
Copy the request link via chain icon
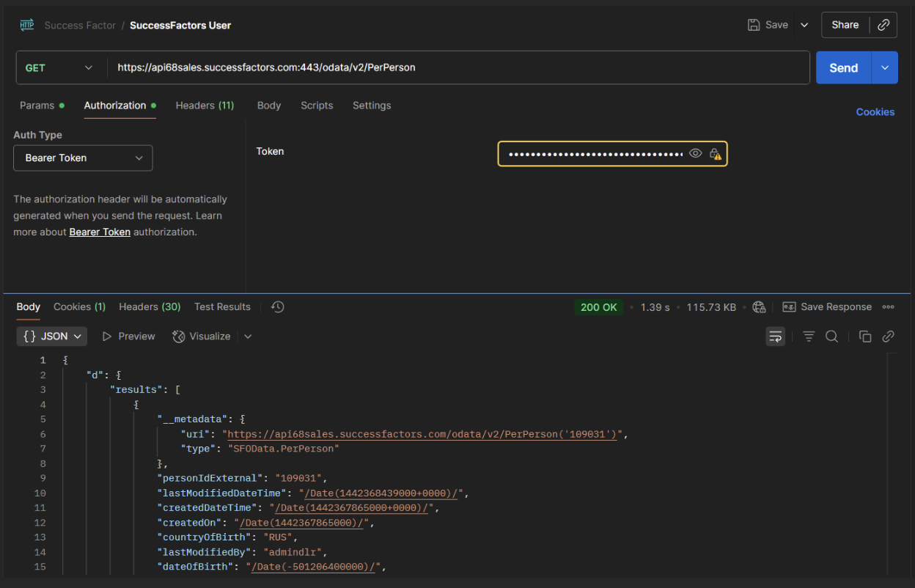[x=883, y=25]
